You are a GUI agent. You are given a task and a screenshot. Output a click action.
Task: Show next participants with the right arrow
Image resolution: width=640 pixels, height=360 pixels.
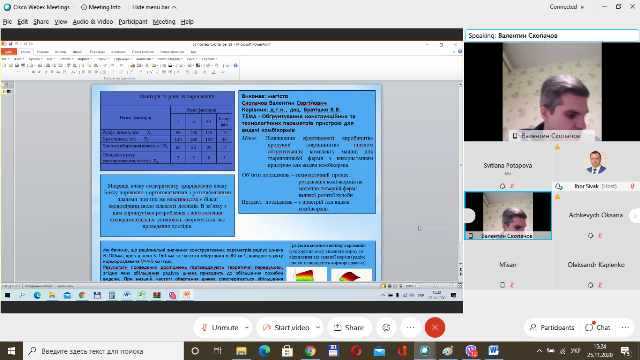635,216
